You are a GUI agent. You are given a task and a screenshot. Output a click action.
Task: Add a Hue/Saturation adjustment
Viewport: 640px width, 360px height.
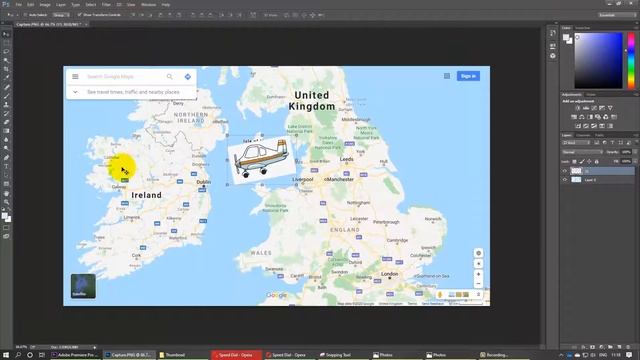pyautogui.click(x=574, y=117)
